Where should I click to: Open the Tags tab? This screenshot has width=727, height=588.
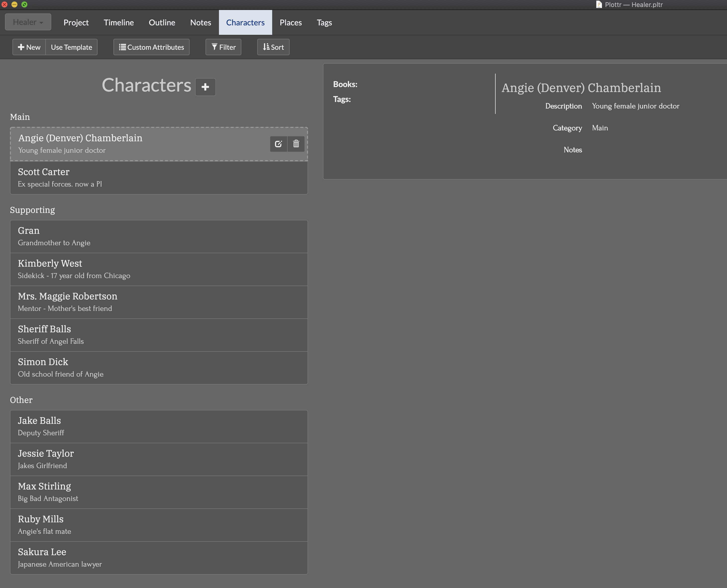(324, 23)
